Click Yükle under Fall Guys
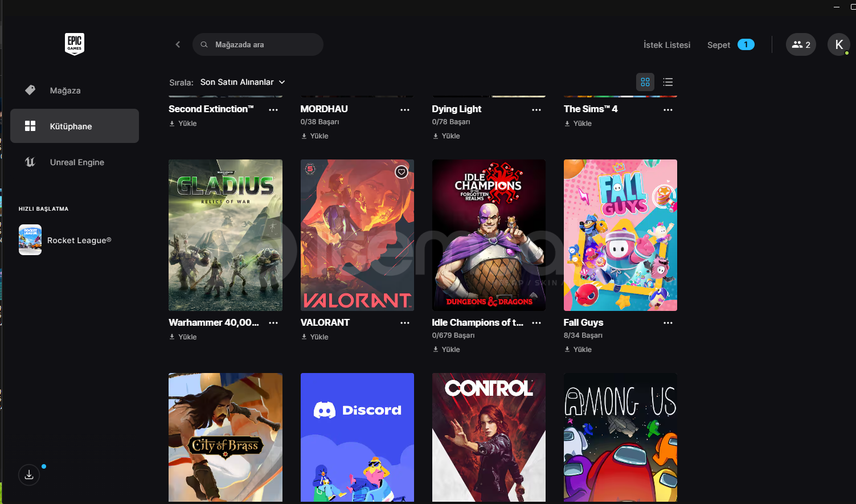This screenshot has height=504, width=856. 578,350
